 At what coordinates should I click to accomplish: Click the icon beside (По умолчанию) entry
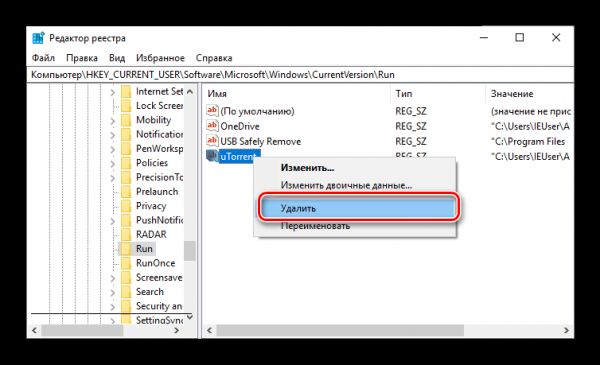[x=212, y=111]
